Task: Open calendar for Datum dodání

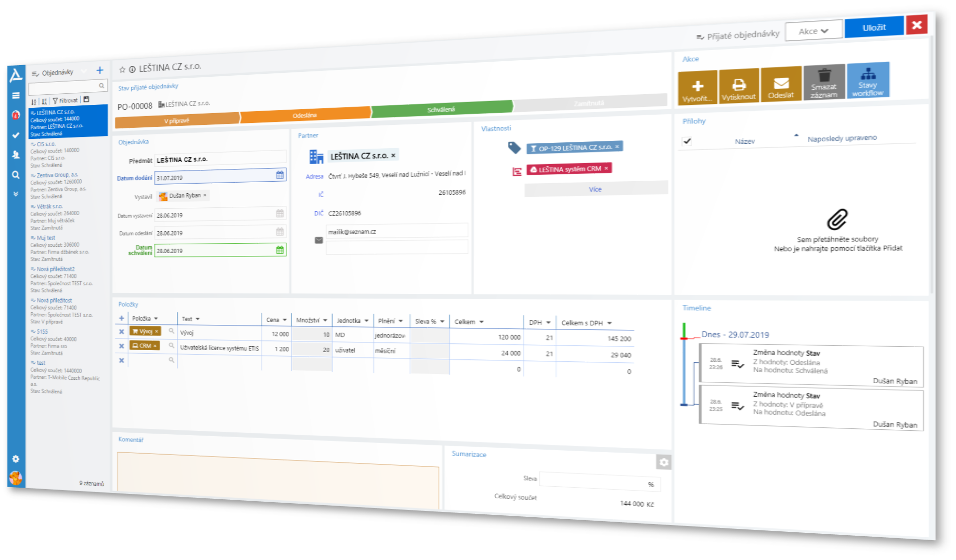Action: [280, 175]
